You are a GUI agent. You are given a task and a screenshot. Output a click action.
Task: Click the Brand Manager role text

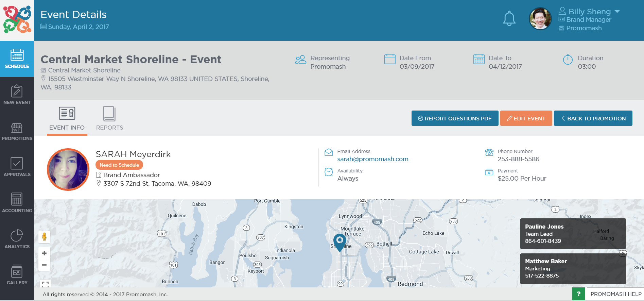coord(589,20)
